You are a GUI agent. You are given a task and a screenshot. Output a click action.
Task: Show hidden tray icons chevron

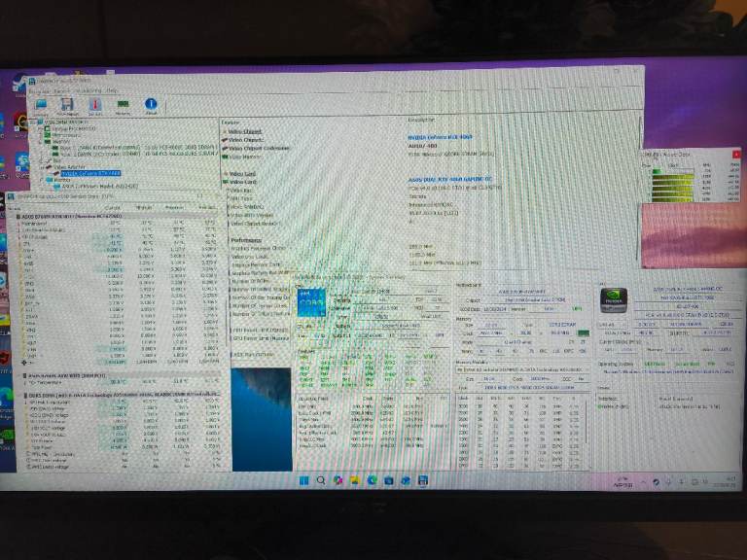pos(643,482)
